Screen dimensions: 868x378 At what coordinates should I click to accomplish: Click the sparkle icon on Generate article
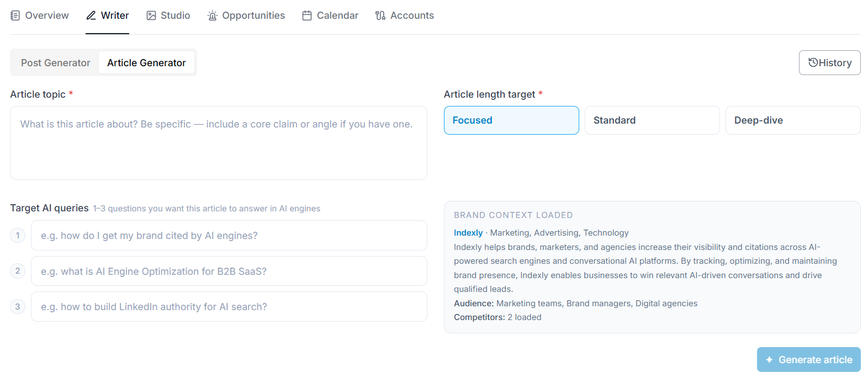coord(769,360)
